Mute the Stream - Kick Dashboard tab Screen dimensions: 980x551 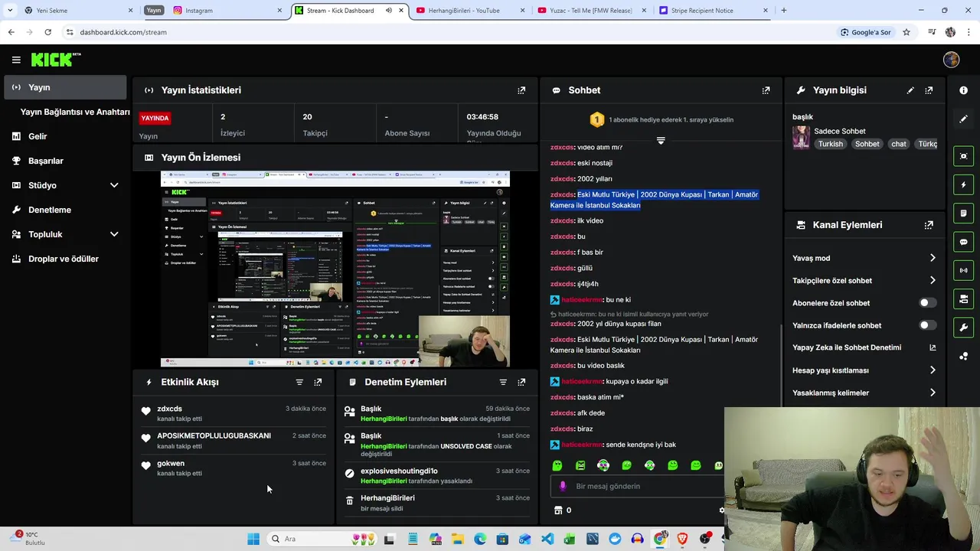point(388,11)
